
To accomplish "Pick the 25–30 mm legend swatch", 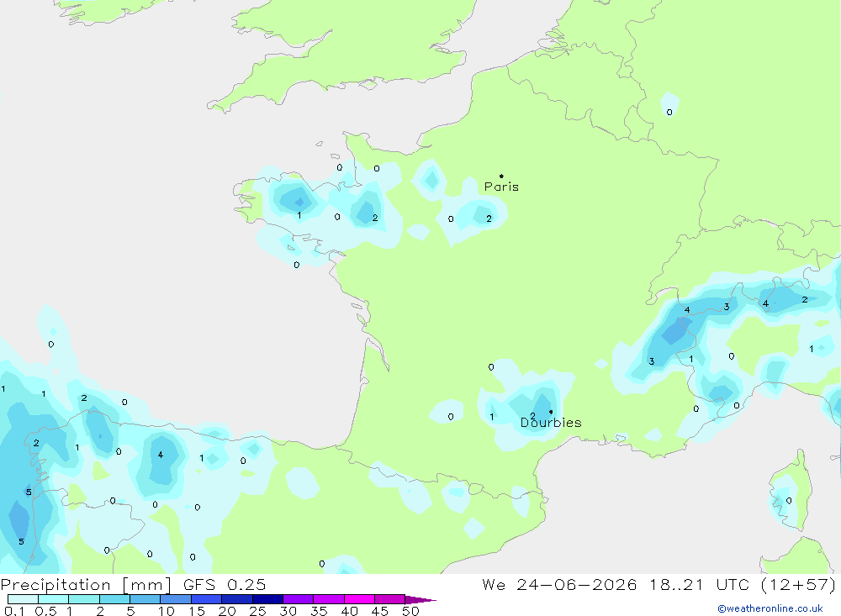I will point(267,599).
